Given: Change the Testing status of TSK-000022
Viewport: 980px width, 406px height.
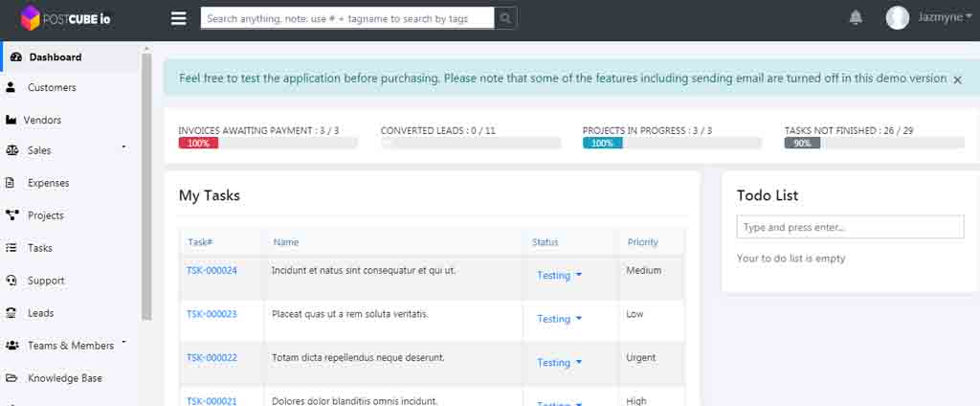Looking at the screenshot, I should [x=559, y=363].
